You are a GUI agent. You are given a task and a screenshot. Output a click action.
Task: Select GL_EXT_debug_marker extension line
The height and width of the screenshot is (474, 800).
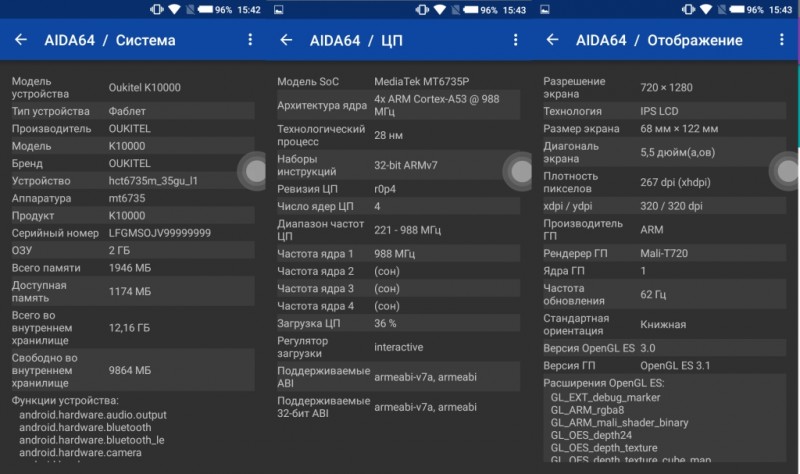click(x=605, y=397)
